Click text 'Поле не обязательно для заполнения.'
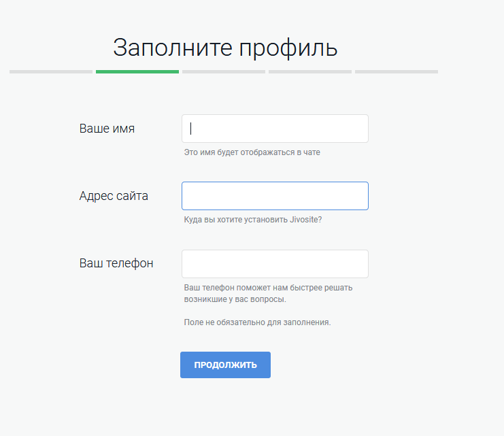 pos(257,322)
